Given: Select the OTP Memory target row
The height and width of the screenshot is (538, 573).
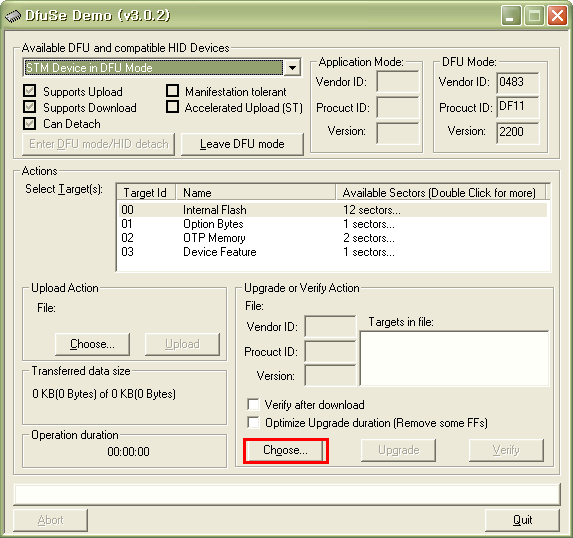Looking at the screenshot, I should click(333, 238).
